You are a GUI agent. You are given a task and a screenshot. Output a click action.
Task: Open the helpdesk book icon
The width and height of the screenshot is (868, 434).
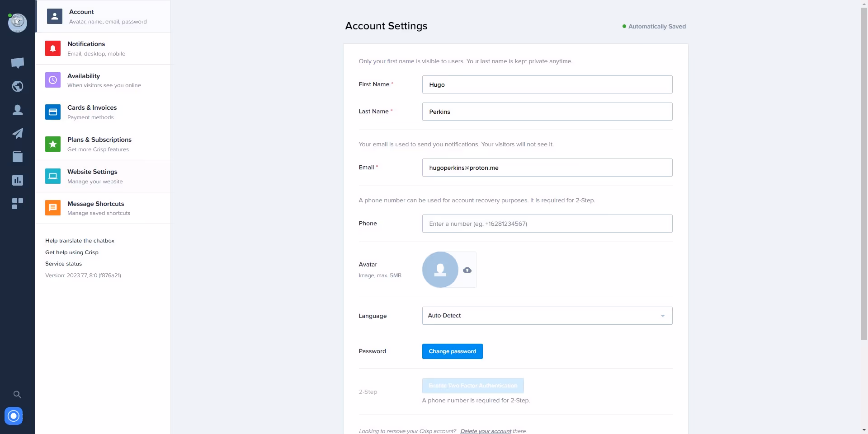[18, 157]
